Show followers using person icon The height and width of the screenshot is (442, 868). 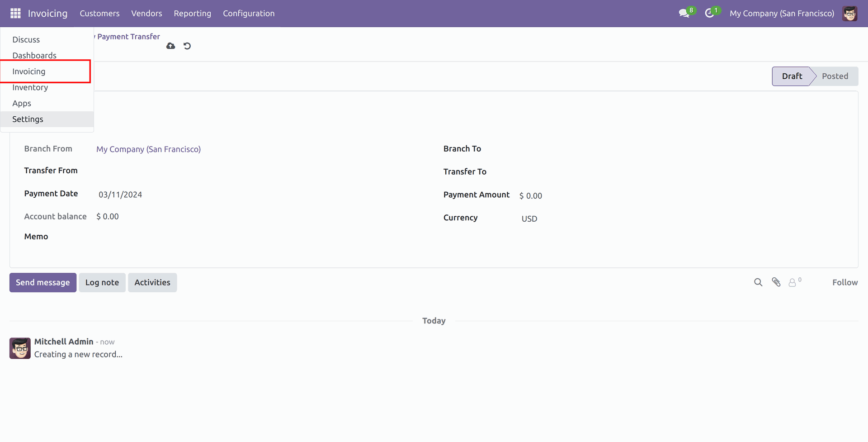pyautogui.click(x=793, y=283)
